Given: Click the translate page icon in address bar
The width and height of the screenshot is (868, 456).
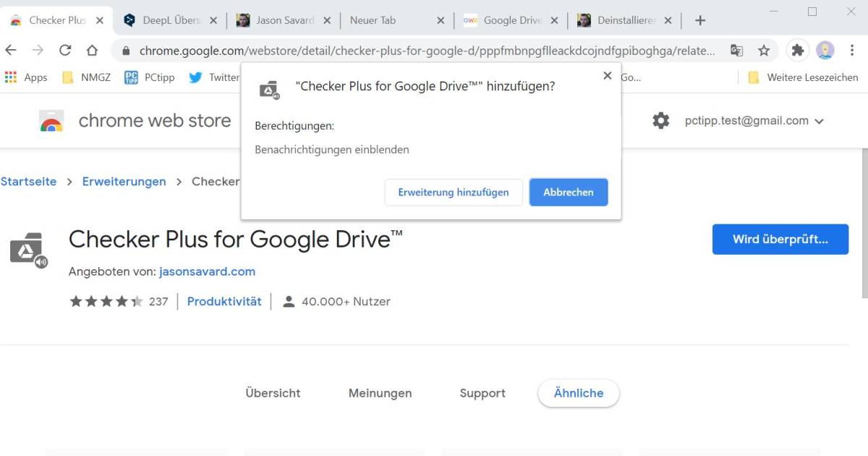Looking at the screenshot, I should 736,51.
